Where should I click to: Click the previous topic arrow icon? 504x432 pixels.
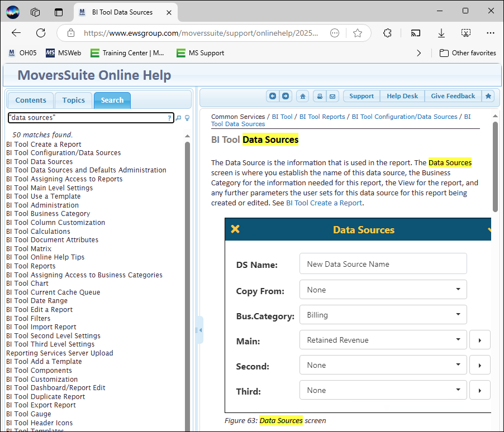273,96
